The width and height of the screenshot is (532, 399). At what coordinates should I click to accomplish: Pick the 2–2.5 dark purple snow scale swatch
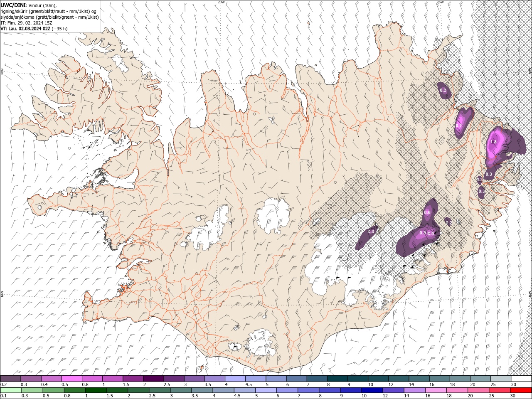point(153,379)
